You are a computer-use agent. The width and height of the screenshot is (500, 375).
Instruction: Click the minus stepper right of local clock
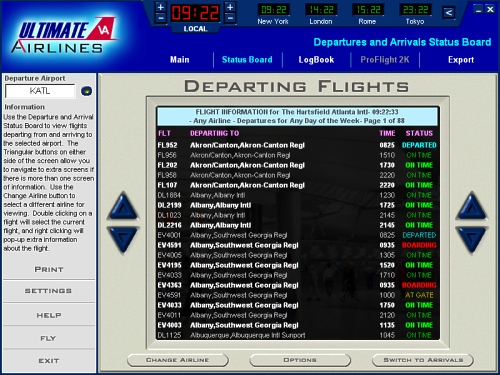coord(230,18)
